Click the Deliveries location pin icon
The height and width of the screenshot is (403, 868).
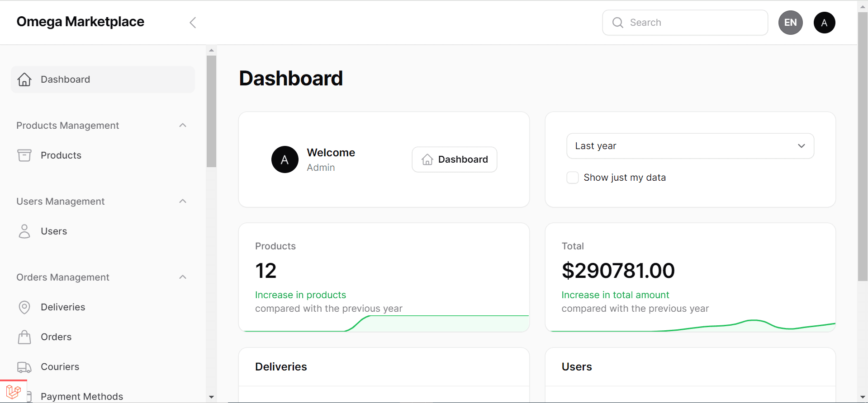(x=24, y=307)
